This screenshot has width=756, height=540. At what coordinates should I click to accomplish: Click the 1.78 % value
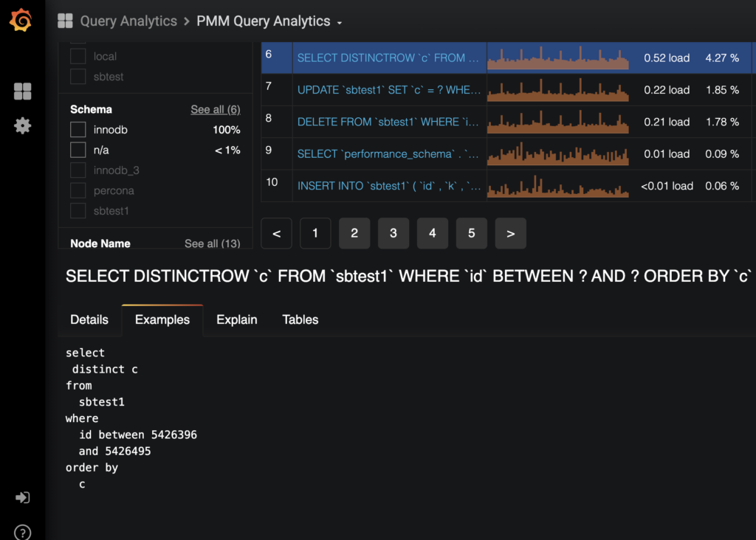pos(722,122)
